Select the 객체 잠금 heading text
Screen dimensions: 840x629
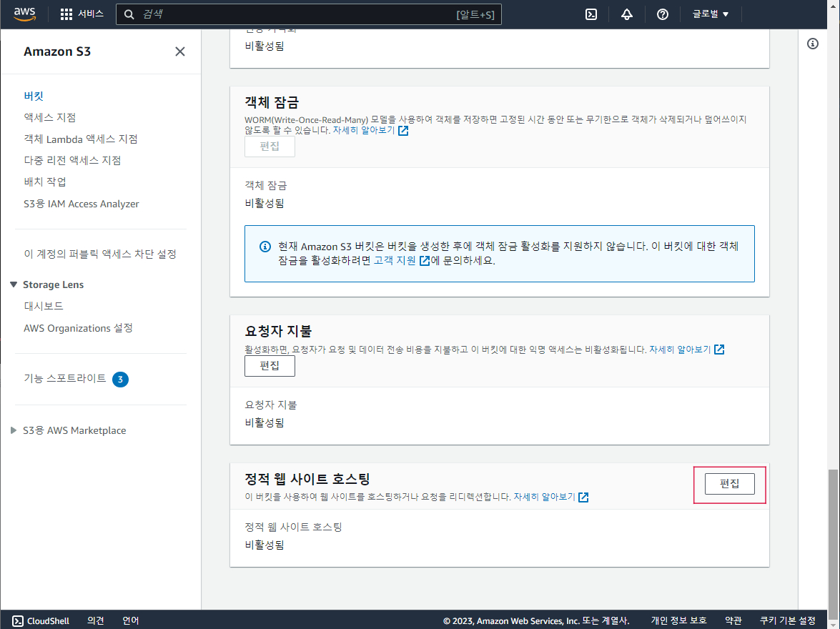[x=272, y=102]
